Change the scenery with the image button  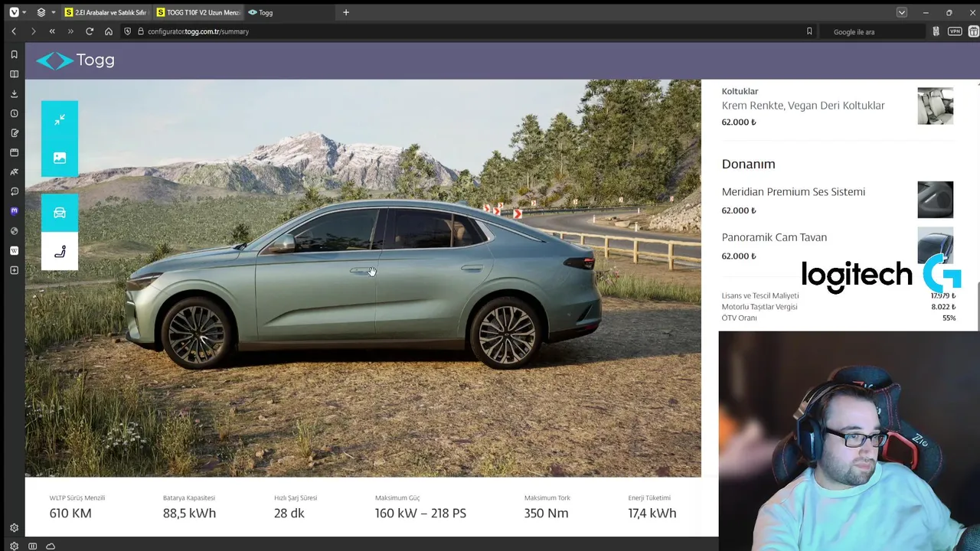click(x=60, y=158)
